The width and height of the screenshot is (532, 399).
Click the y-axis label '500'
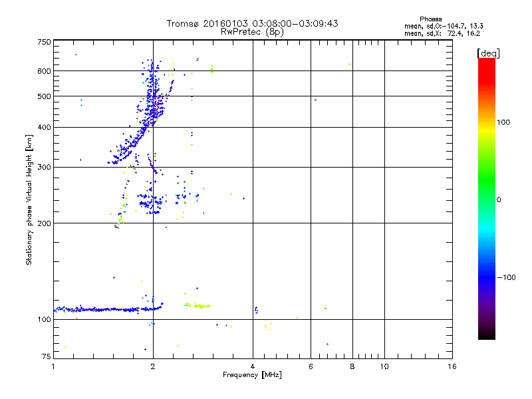click(44, 96)
